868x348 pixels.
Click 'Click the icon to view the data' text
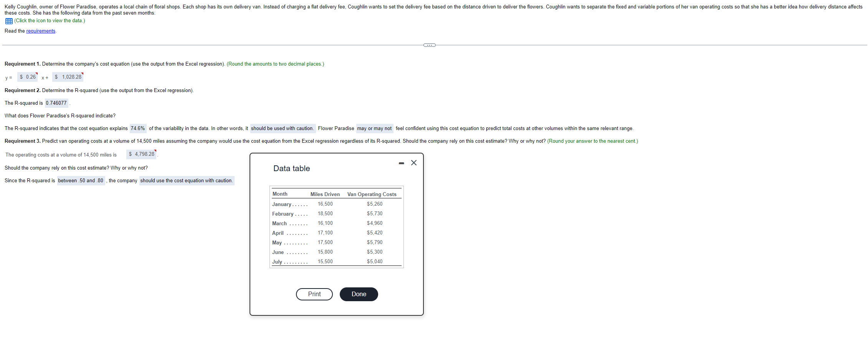(50, 21)
